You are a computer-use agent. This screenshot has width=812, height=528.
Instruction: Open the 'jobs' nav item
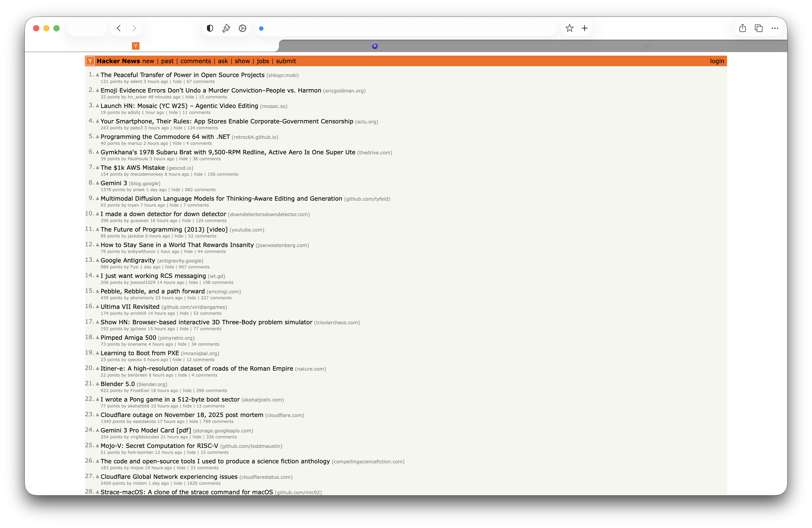(263, 61)
